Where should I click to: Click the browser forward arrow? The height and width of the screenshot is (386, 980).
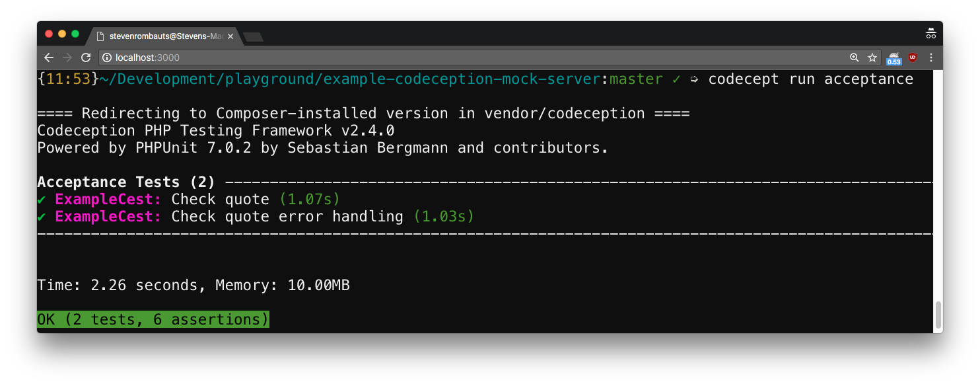(67, 58)
